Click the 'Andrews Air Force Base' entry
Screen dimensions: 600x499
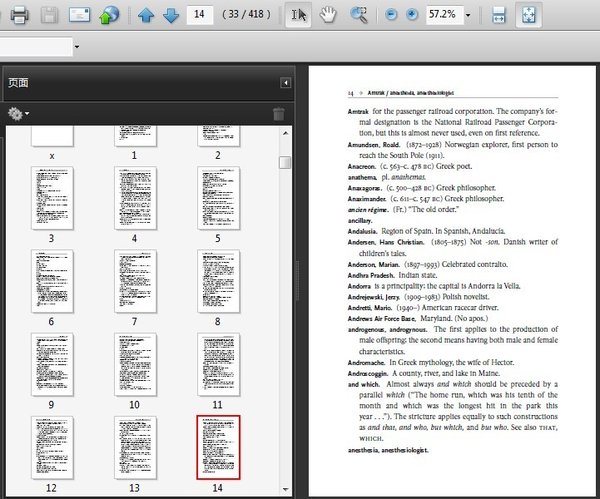382,319
